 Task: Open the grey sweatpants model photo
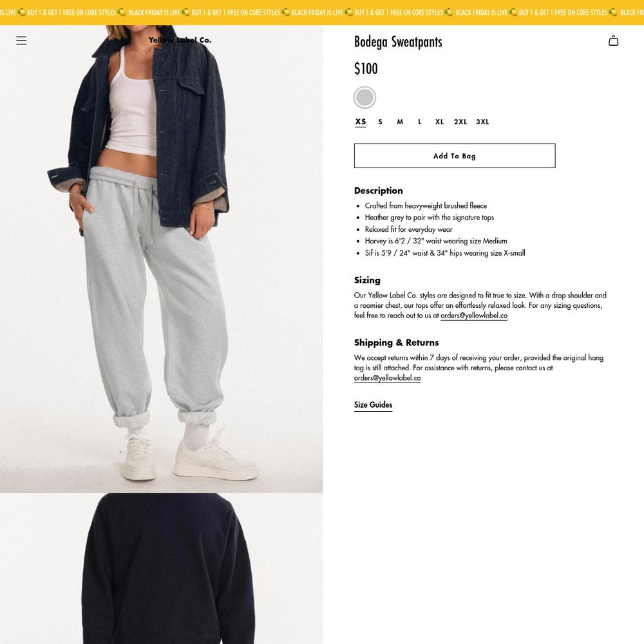162,259
